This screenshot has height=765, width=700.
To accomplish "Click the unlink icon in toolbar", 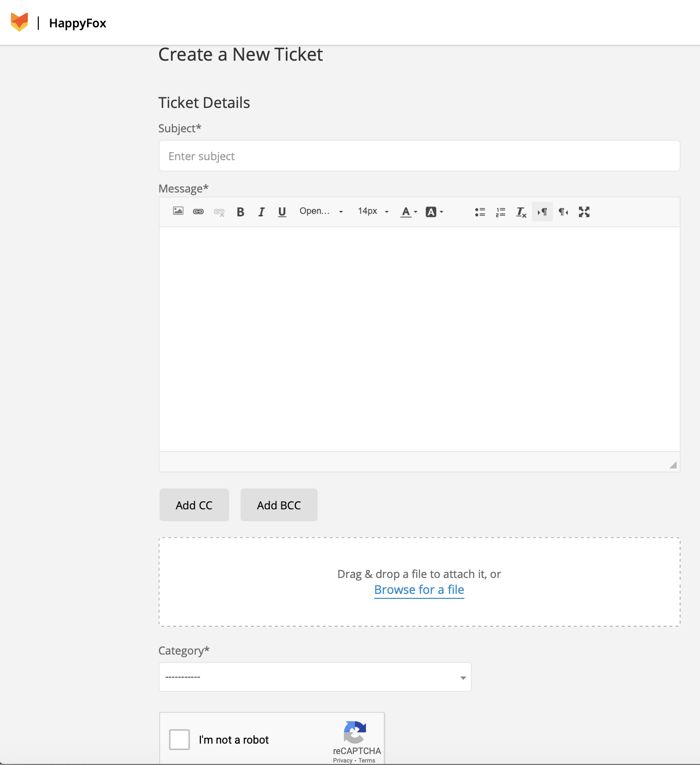I will [x=219, y=212].
